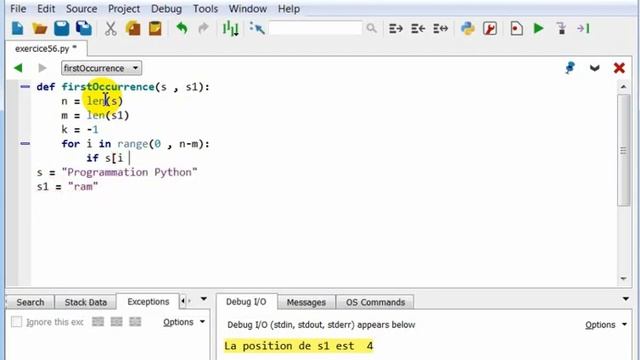The image size is (640, 360).
Task: Click the editor scrollbar down arrow
Action: (x=623, y=279)
